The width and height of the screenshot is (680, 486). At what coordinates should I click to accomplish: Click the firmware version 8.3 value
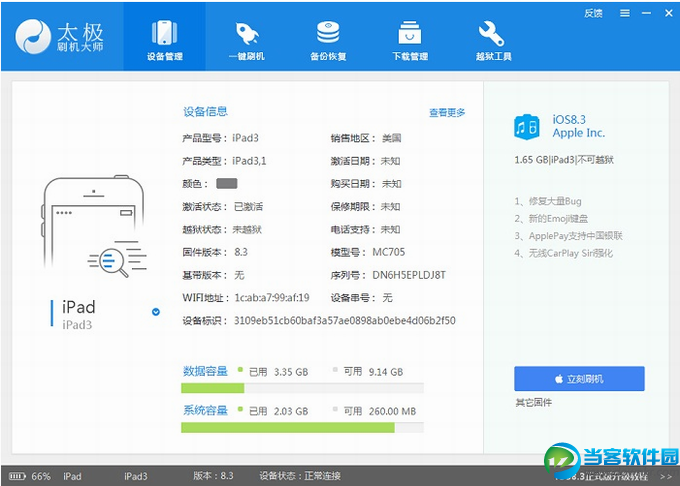pos(241,252)
